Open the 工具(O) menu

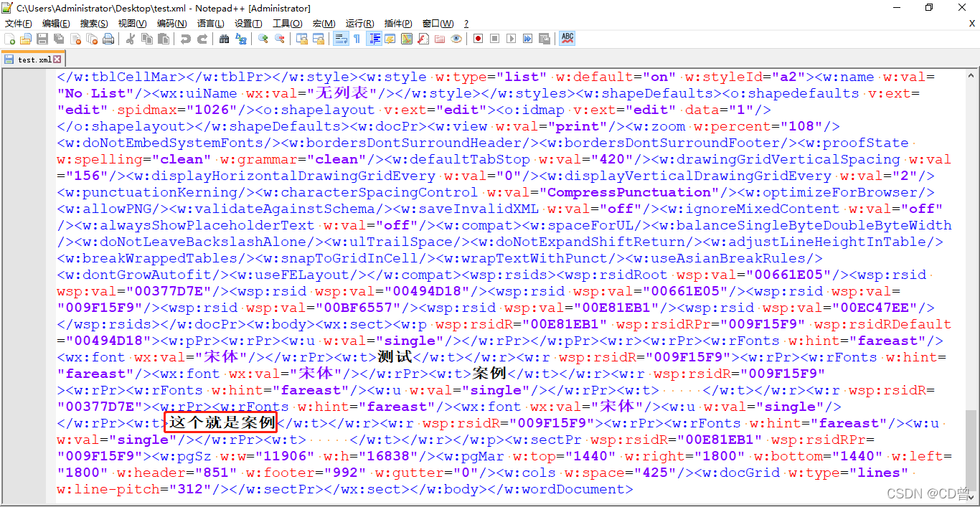point(287,24)
